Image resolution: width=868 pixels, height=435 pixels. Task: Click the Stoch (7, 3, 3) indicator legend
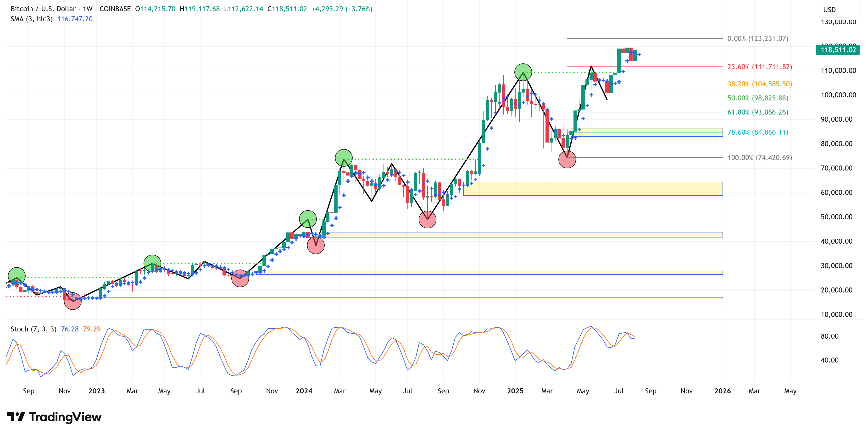tap(33, 329)
